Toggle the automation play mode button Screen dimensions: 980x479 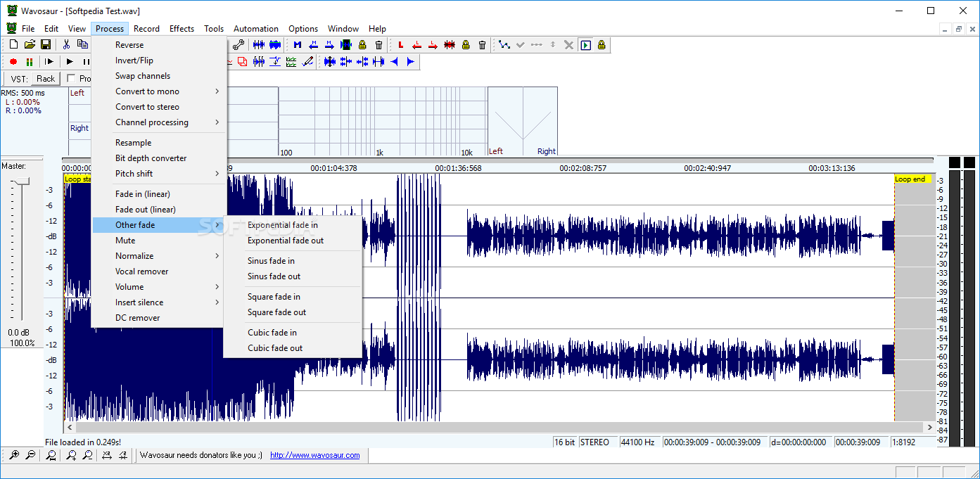(585, 44)
